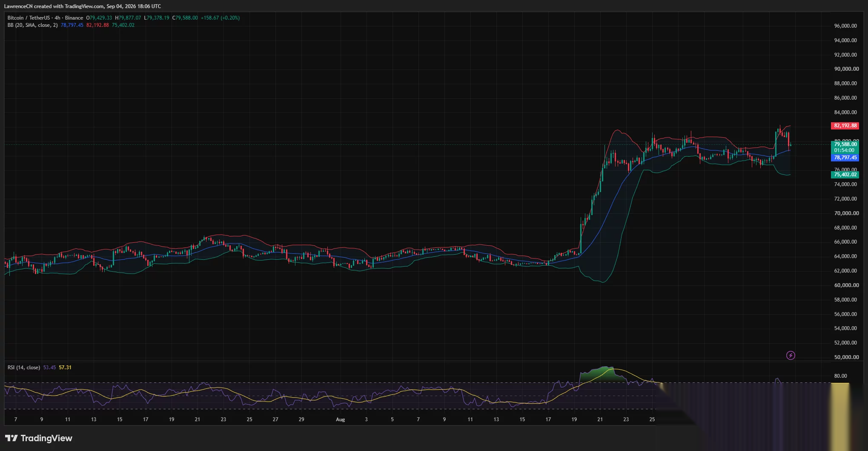Image resolution: width=868 pixels, height=451 pixels.
Task: Click the purple lightning bolt icon
Action: (x=791, y=355)
